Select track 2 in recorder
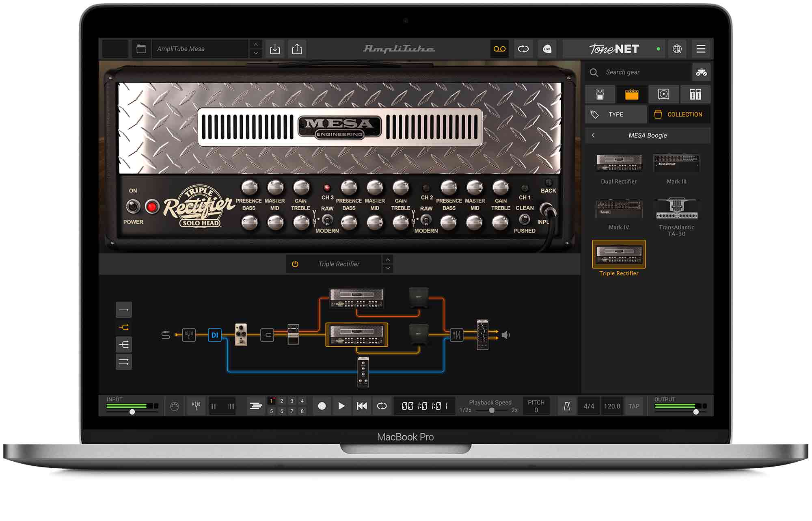The height and width of the screenshot is (521, 812). coord(282,401)
